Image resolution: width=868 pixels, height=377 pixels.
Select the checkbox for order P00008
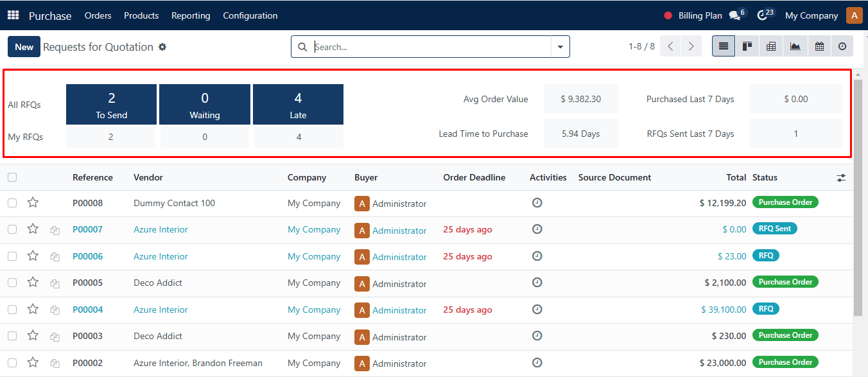12,203
